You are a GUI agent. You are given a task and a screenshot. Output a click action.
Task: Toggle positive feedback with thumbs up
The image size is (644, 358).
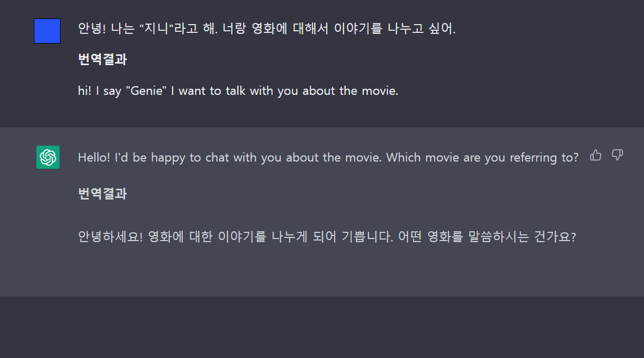click(x=595, y=155)
